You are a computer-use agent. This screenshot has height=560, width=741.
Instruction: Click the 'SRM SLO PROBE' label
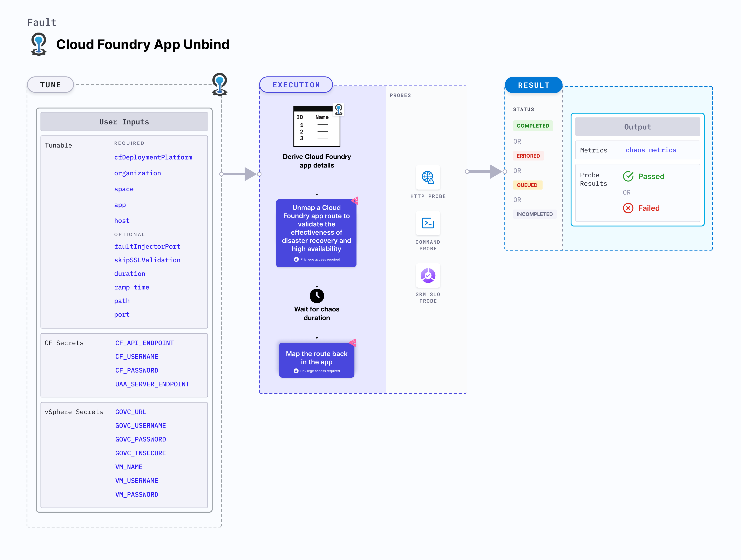click(x=428, y=298)
